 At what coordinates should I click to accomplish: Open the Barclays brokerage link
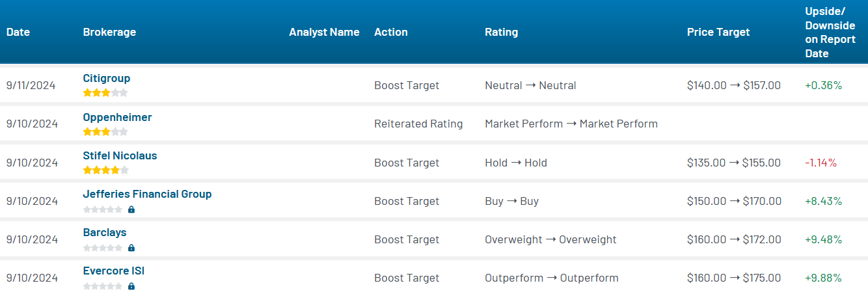pos(105,232)
